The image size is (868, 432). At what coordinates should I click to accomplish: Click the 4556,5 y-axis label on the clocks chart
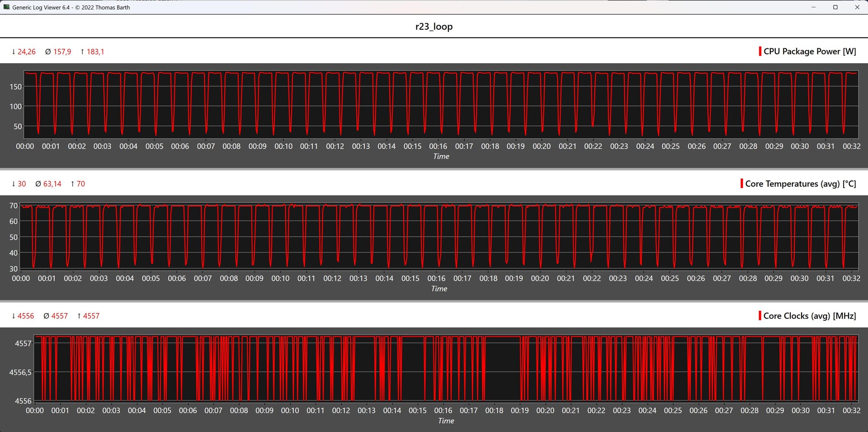coord(20,372)
